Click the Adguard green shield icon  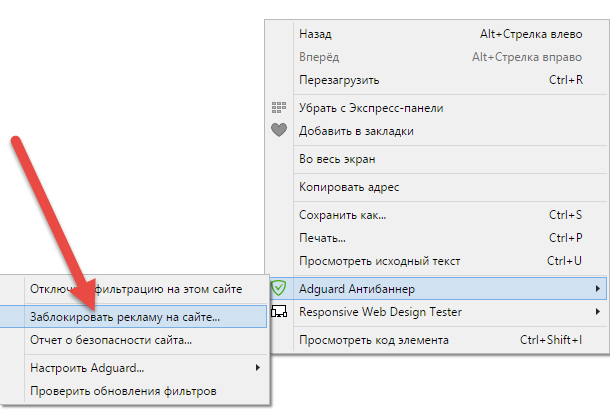point(279,288)
